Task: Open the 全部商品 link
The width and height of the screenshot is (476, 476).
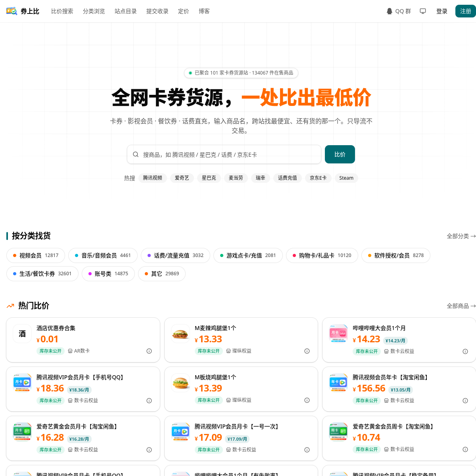Action: [x=461, y=306]
